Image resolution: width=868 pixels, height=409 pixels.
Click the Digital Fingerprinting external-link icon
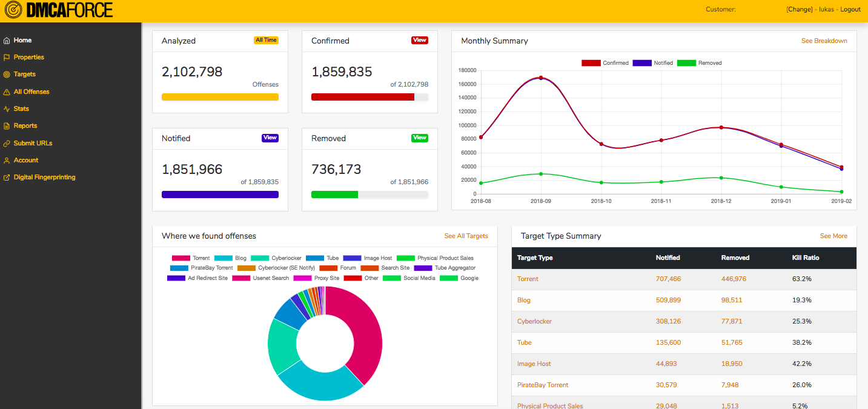tap(7, 178)
